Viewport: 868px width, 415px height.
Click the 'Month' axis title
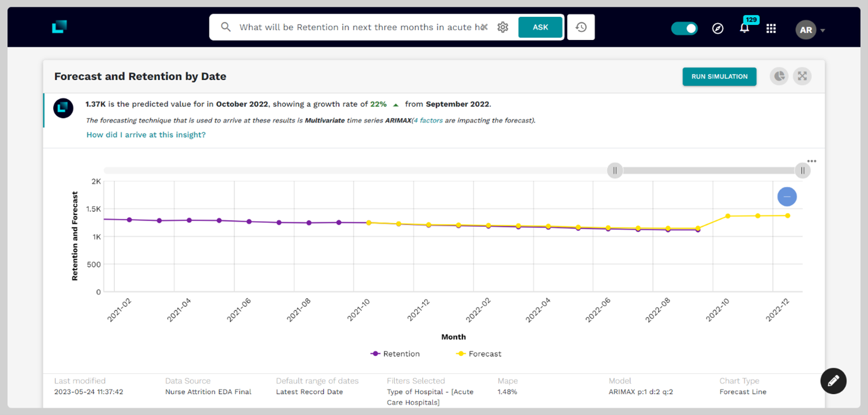tap(453, 337)
